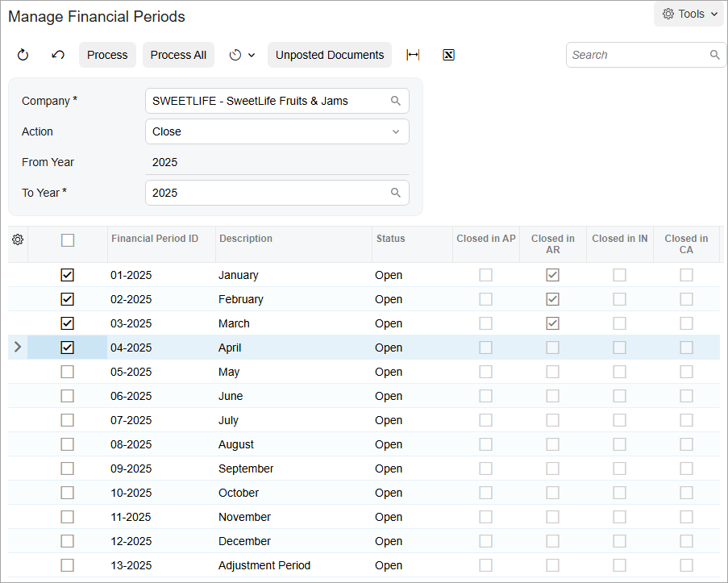
Task: Click the row arrow beside April
Action: 18,347
